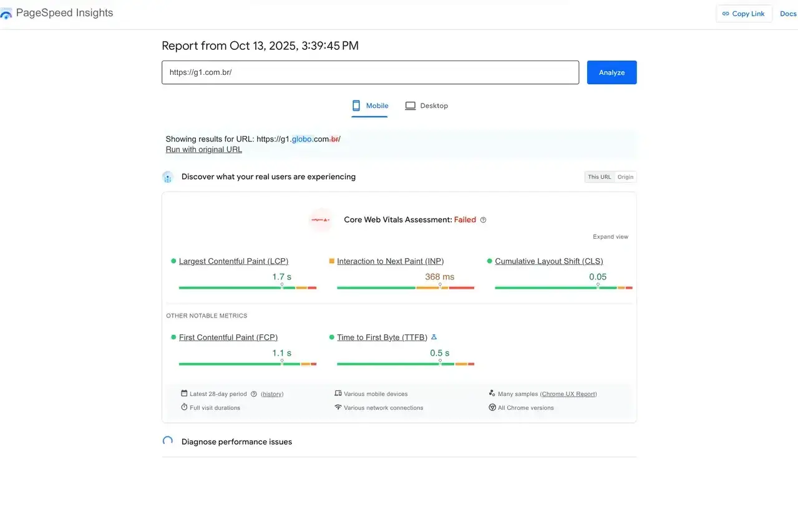Click the experimental flask icon beside TTFB
798x532 pixels.
(435, 337)
